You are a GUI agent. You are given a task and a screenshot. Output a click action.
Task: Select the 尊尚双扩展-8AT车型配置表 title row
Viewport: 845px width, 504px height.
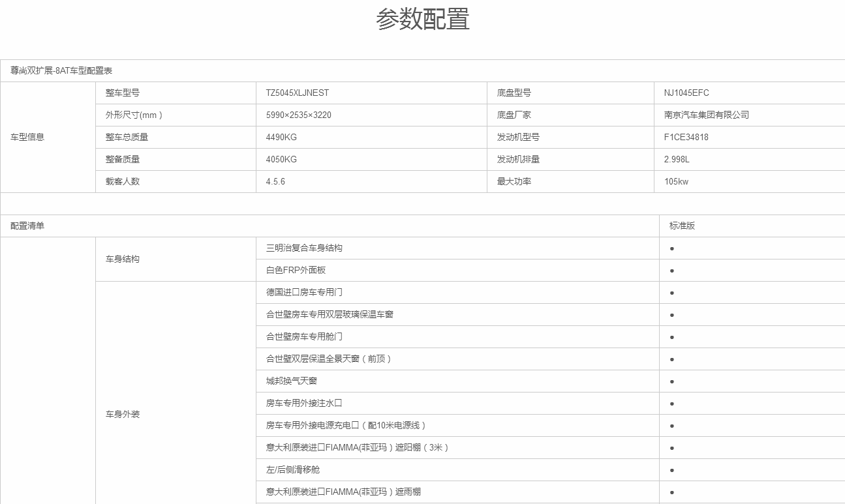pyautogui.click(x=422, y=70)
